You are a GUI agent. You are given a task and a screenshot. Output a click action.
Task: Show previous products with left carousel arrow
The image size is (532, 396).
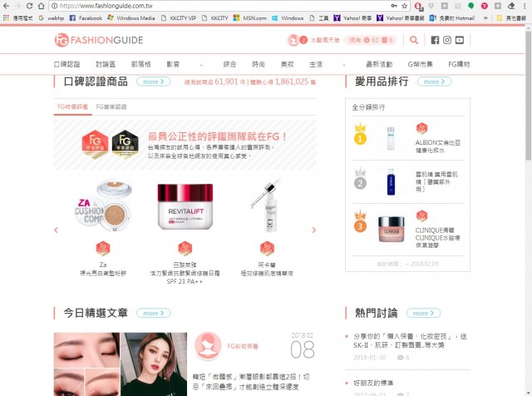tap(56, 230)
